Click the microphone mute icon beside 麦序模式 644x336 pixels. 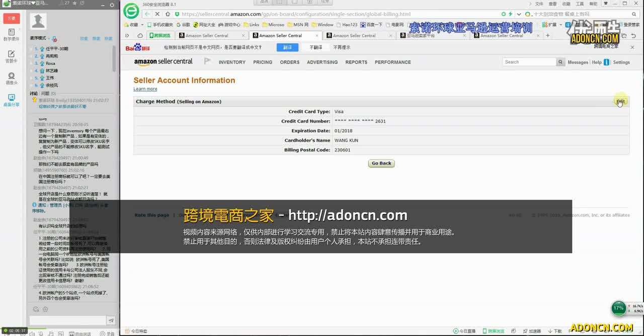(x=54, y=39)
